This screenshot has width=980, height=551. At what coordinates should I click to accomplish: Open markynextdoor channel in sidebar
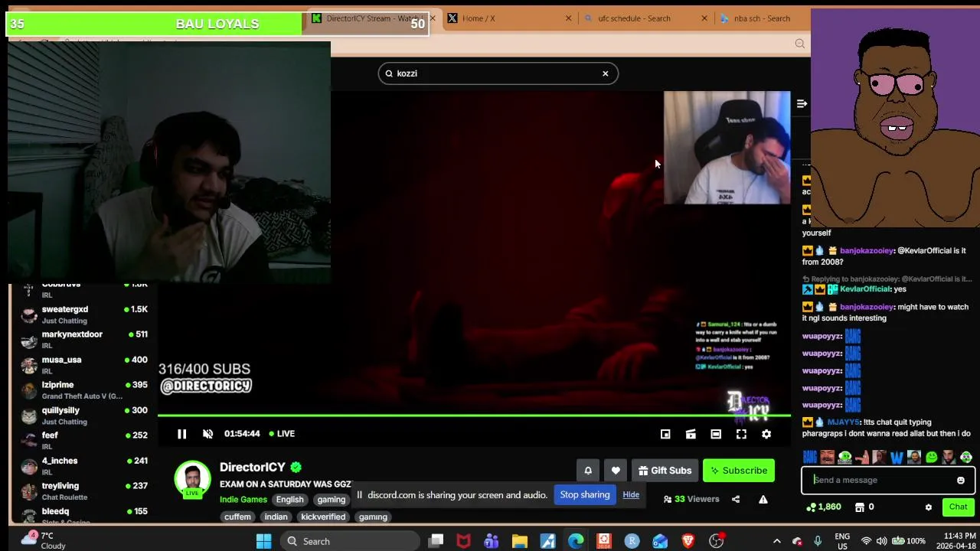[x=84, y=340]
